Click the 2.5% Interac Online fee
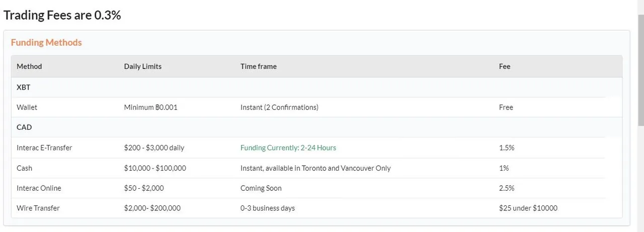Screen dimensions: 644x232 click(506, 188)
